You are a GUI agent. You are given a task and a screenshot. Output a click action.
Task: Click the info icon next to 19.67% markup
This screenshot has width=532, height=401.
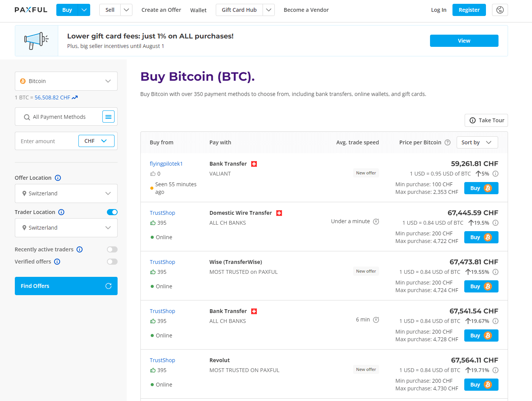495,321
